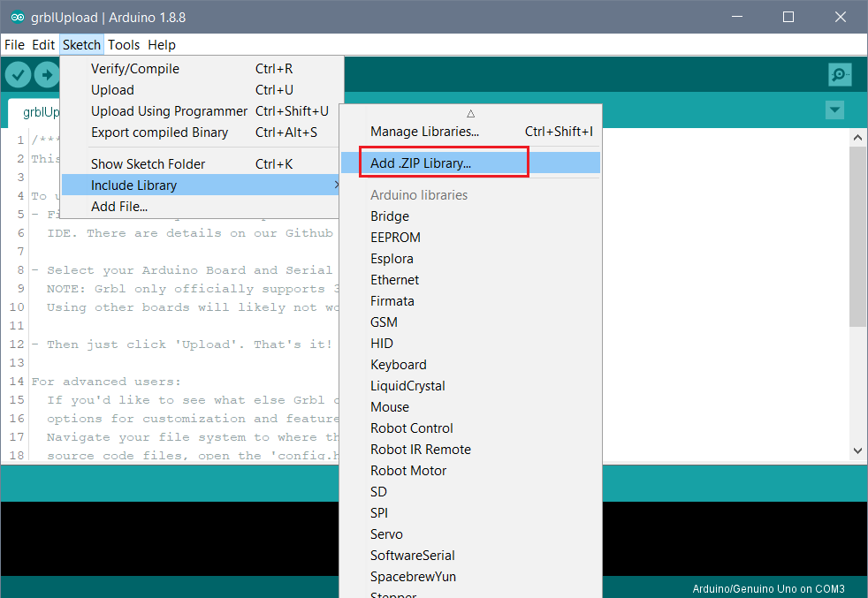Include the Servo library
The width and height of the screenshot is (868, 598).
click(x=470, y=534)
